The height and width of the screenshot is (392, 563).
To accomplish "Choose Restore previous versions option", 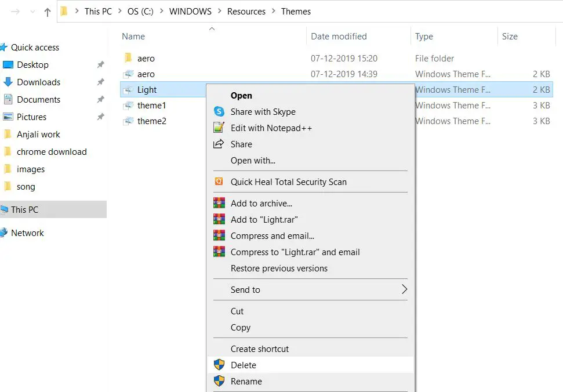I will click(279, 268).
